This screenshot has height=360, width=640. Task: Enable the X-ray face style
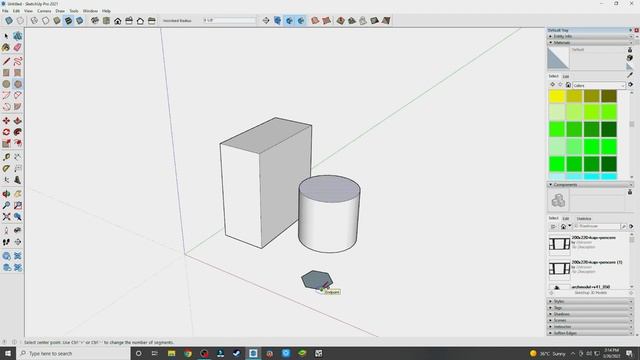(9, 20)
